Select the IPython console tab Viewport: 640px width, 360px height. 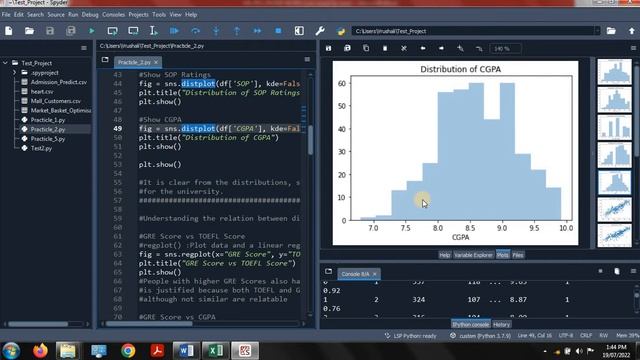tap(470, 324)
